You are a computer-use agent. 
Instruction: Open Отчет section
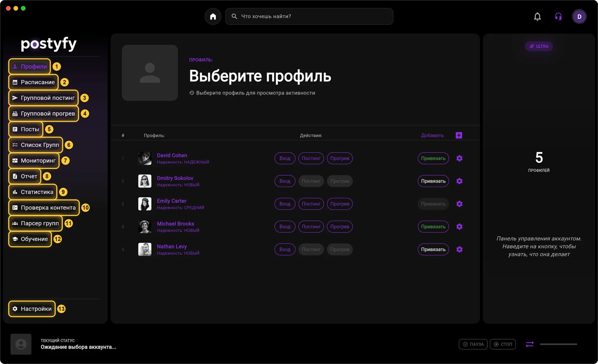click(25, 176)
